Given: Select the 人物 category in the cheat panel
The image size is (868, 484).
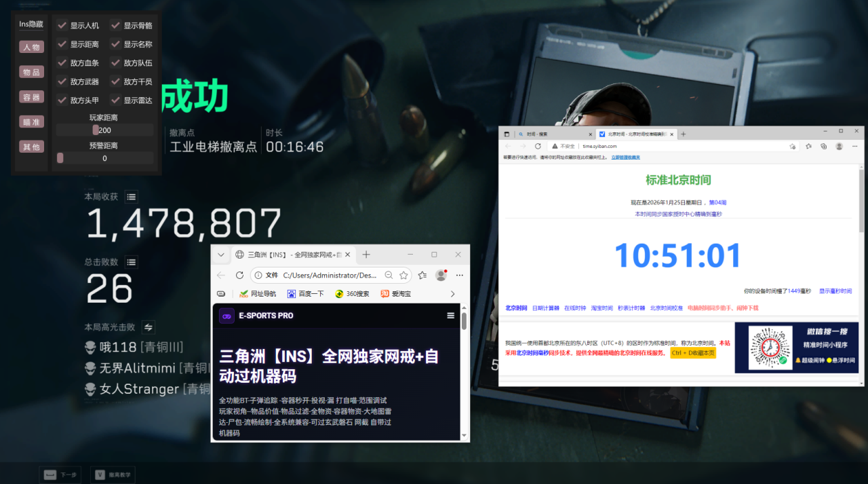Looking at the screenshot, I should 31,46.
